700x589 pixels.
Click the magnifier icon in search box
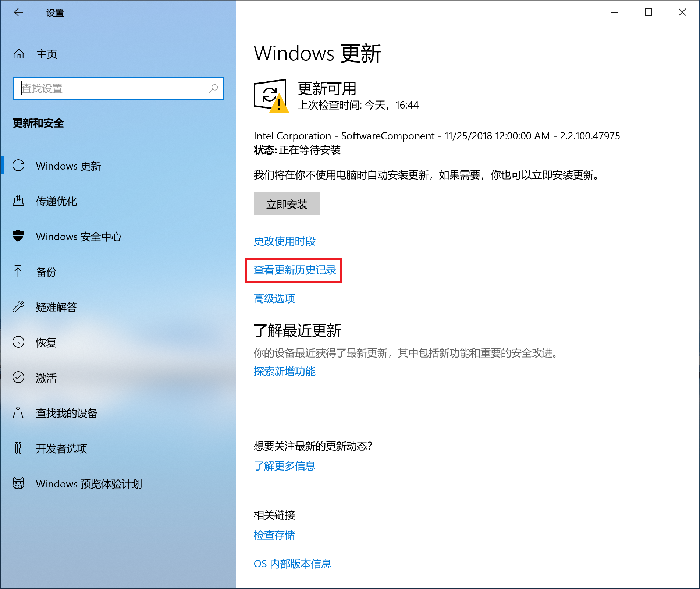(x=213, y=88)
